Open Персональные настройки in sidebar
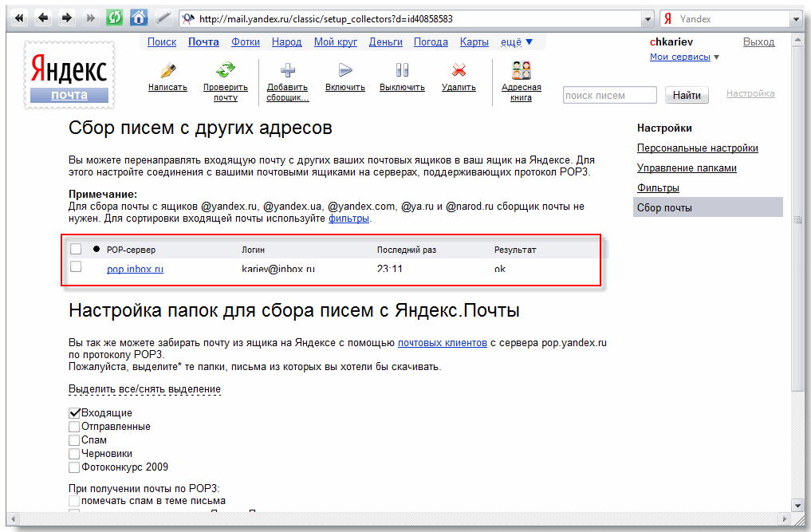The image size is (811, 532). point(697,148)
